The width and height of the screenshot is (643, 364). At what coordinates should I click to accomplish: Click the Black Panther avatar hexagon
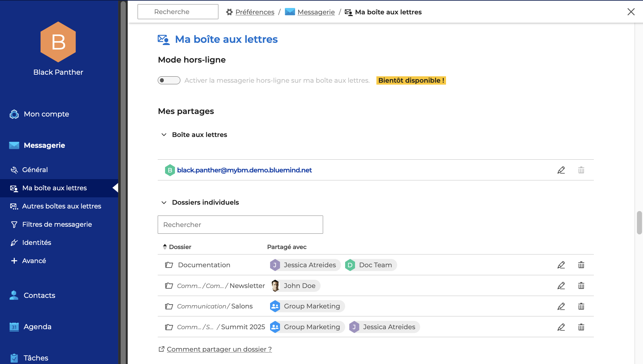(x=58, y=42)
